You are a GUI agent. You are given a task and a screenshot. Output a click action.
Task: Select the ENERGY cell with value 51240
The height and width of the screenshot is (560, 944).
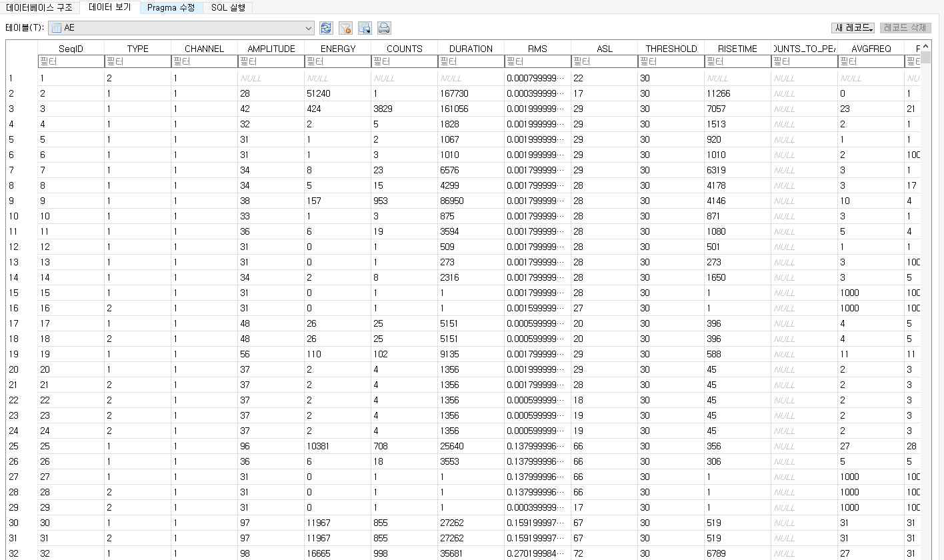click(x=337, y=93)
